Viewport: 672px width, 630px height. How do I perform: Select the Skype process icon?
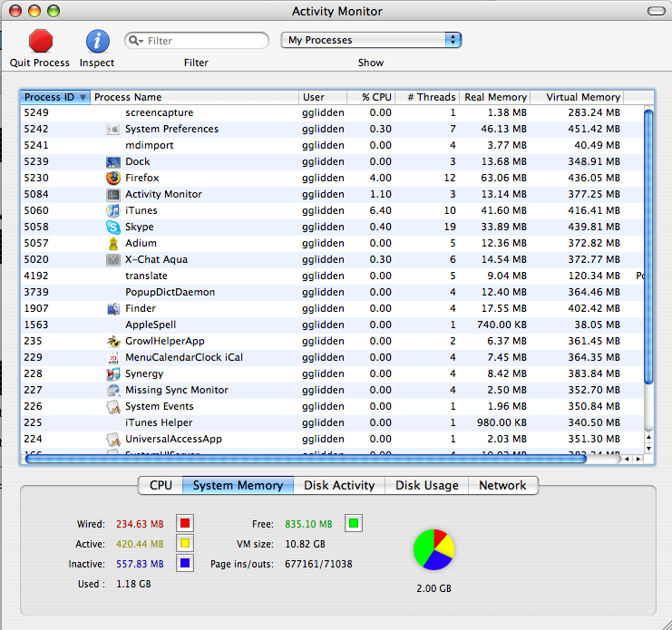pos(113,227)
